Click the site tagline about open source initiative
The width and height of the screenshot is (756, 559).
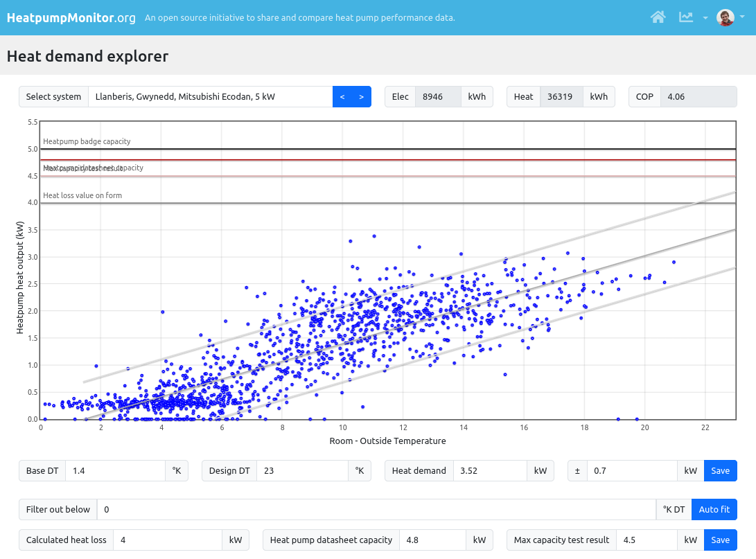click(300, 18)
